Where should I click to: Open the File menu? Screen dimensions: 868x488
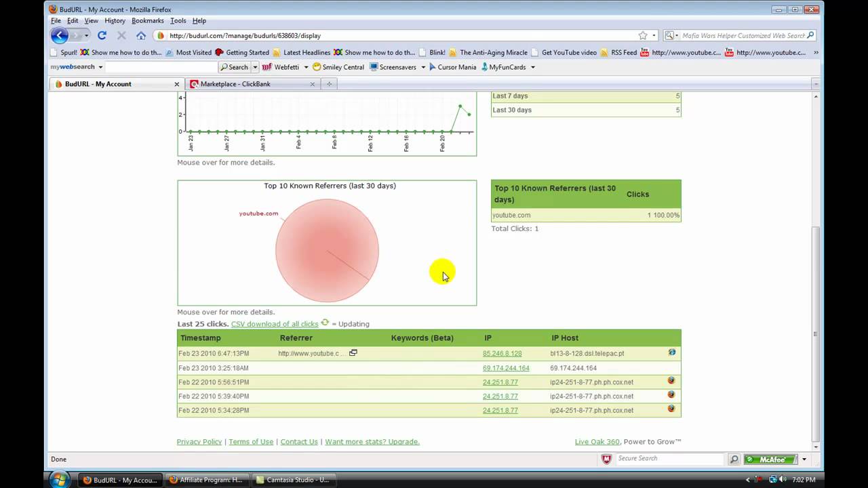(56, 21)
